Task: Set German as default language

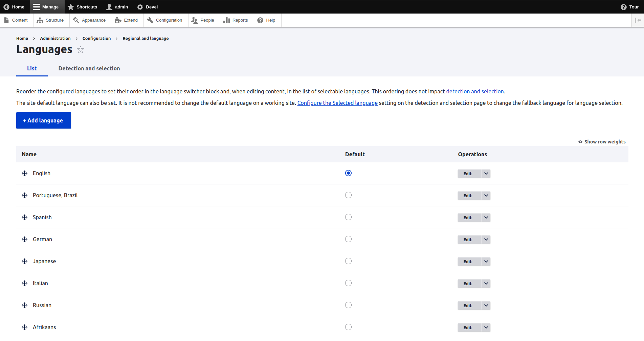Action: (x=348, y=239)
